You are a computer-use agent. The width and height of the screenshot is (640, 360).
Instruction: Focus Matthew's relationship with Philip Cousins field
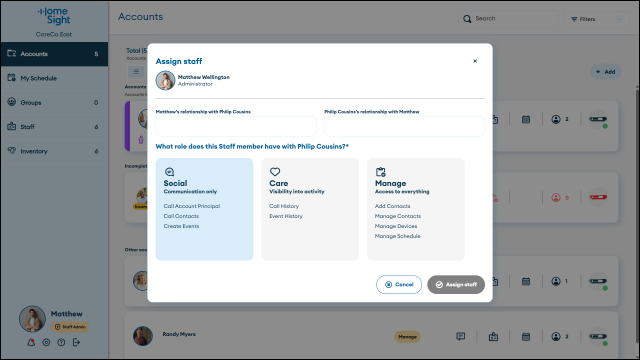[236, 126]
